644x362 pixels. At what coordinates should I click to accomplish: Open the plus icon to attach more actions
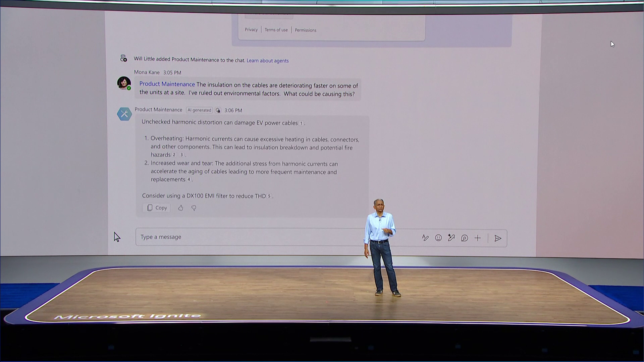coord(478,238)
